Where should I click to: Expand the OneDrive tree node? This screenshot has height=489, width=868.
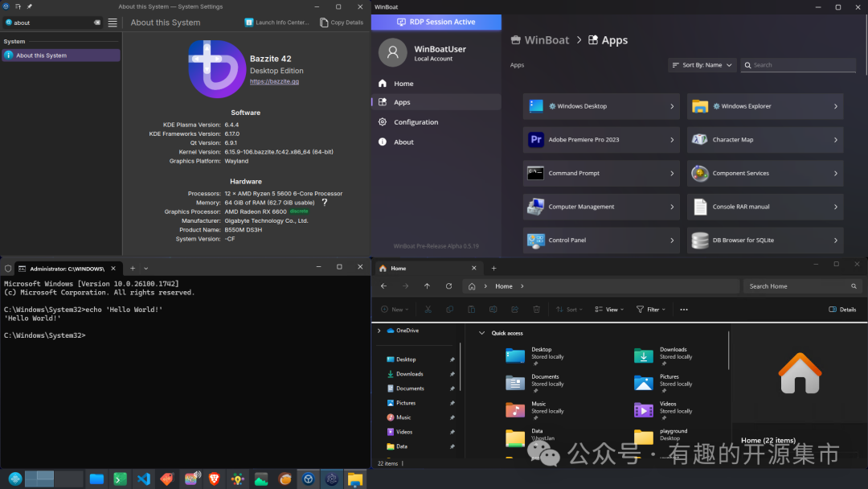[379, 331]
